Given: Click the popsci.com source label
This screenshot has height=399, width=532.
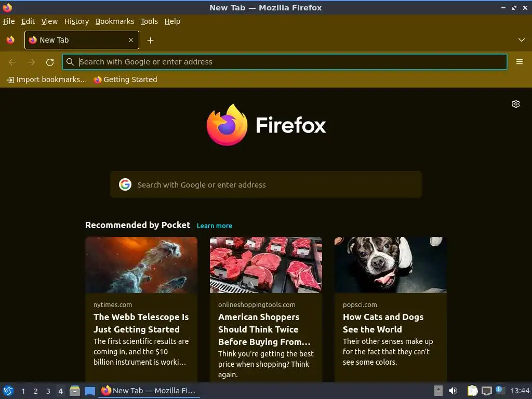Looking at the screenshot, I should tap(360, 304).
